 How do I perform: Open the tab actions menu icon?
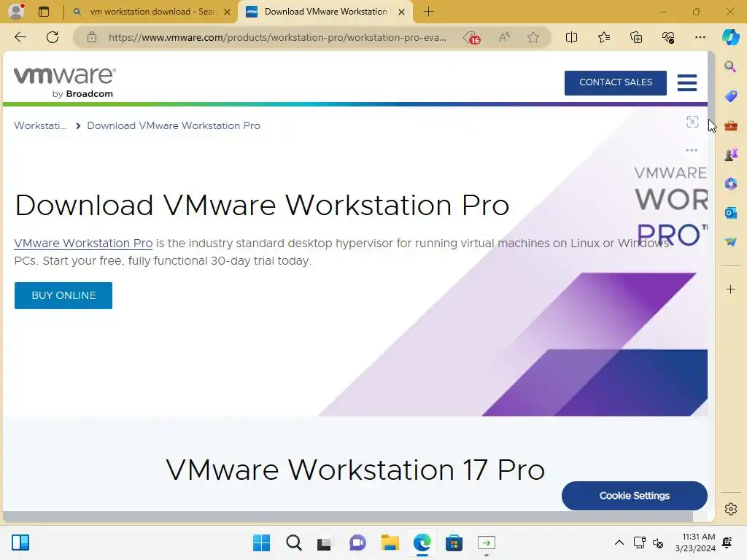[43, 12]
